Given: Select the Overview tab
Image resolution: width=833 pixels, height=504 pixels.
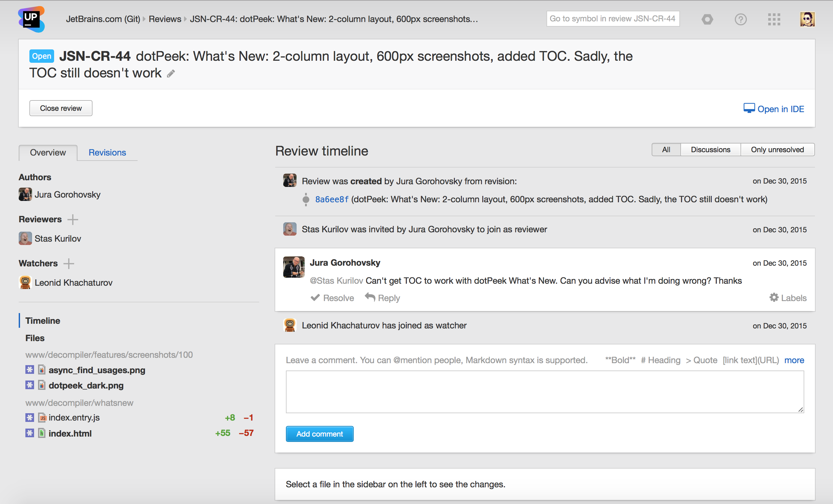Looking at the screenshot, I should pos(48,153).
